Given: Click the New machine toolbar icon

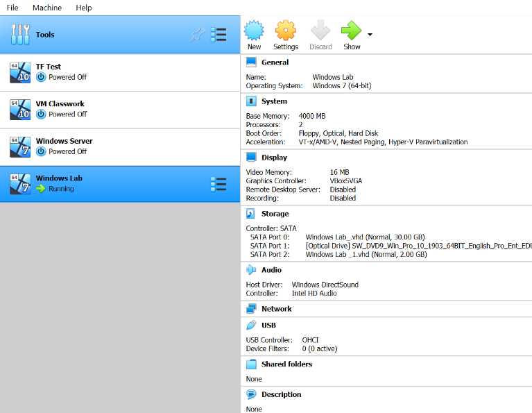Looking at the screenshot, I should 254,31.
